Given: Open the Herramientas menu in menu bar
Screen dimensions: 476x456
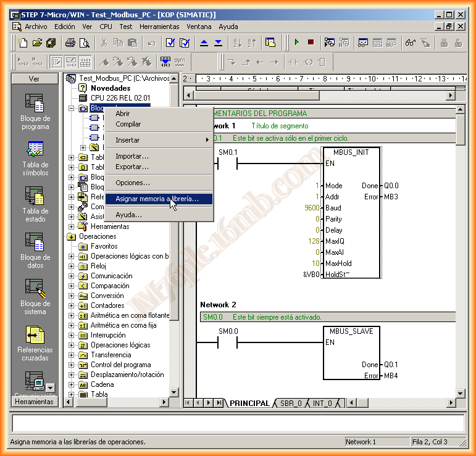Looking at the screenshot, I should click(x=159, y=27).
